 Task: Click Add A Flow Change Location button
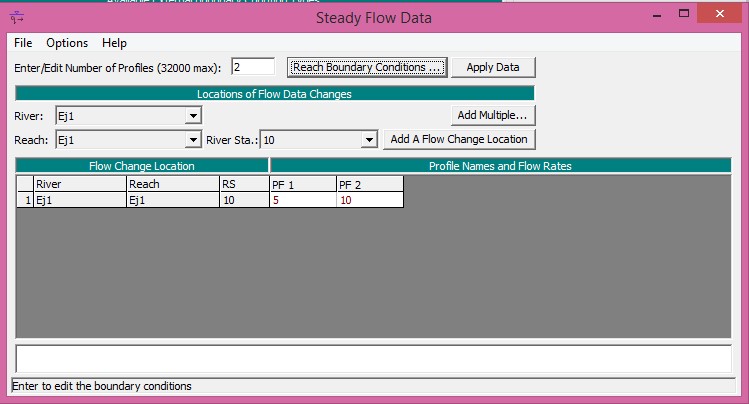pyautogui.click(x=459, y=139)
